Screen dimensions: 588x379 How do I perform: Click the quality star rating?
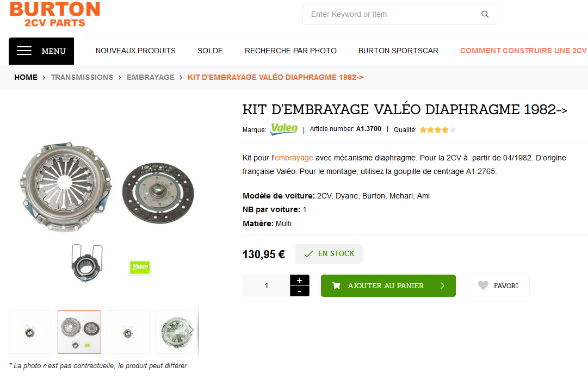tap(438, 130)
